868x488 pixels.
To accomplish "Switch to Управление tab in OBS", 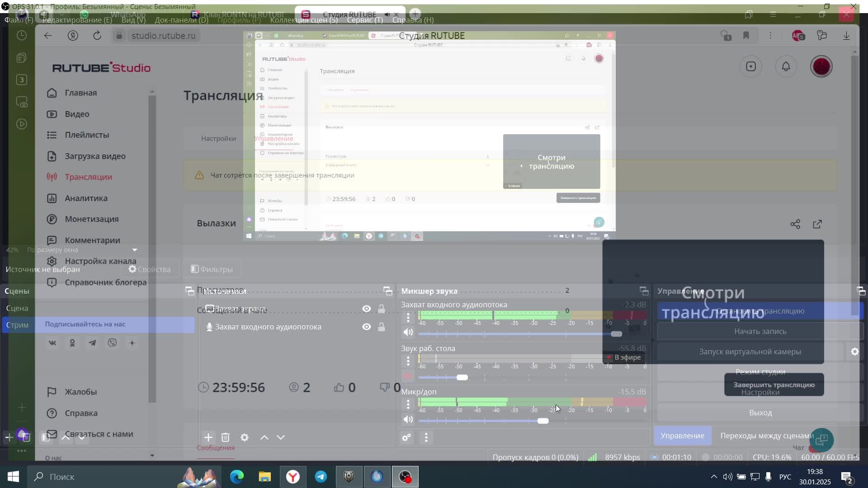I will click(x=682, y=436).
